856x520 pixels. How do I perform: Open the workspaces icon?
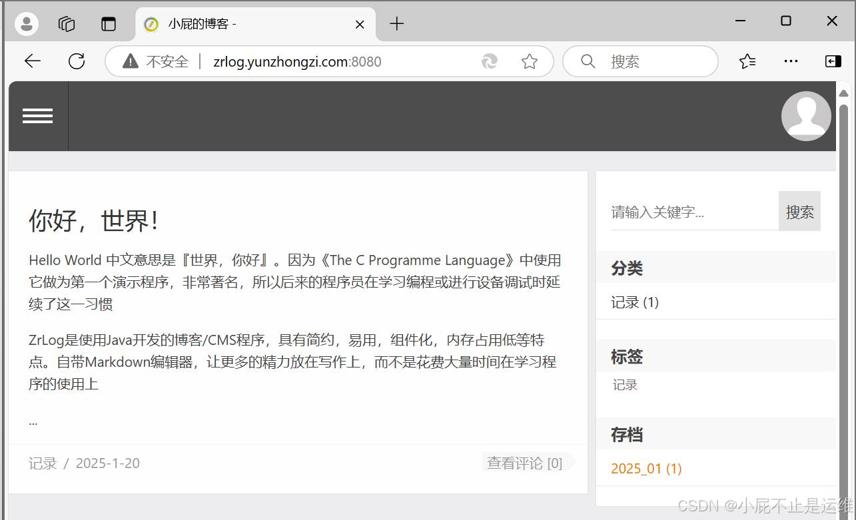tap(67, 23)
